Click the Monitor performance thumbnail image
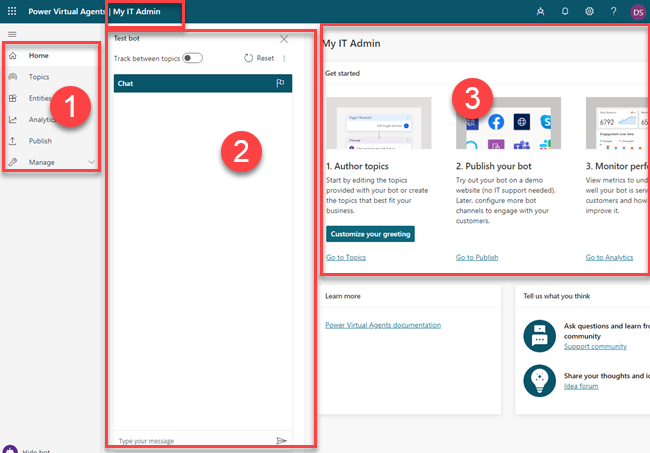The width and height of the screenshot is (650, 453). tap(617, 123)
